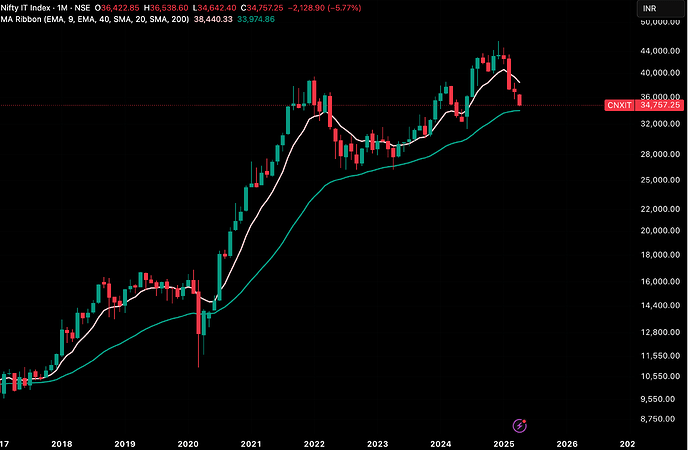Click the MA value 38,440.33
Viewport: 690px width, 450px height.
pos(213,19)
